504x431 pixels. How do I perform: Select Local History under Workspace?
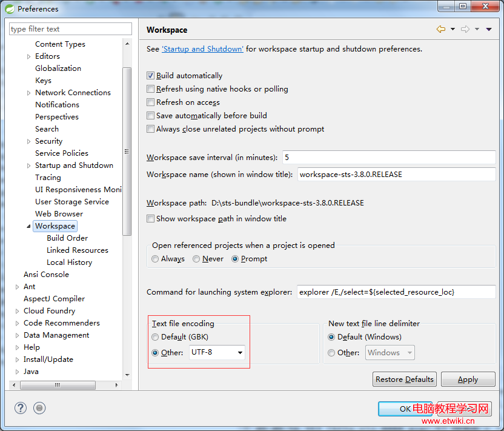[x=70, y=262]
